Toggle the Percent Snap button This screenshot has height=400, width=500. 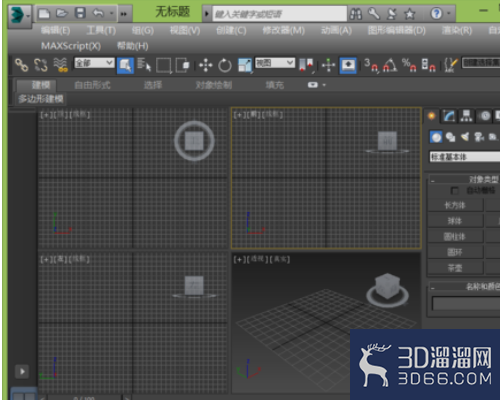pos(410,65)
